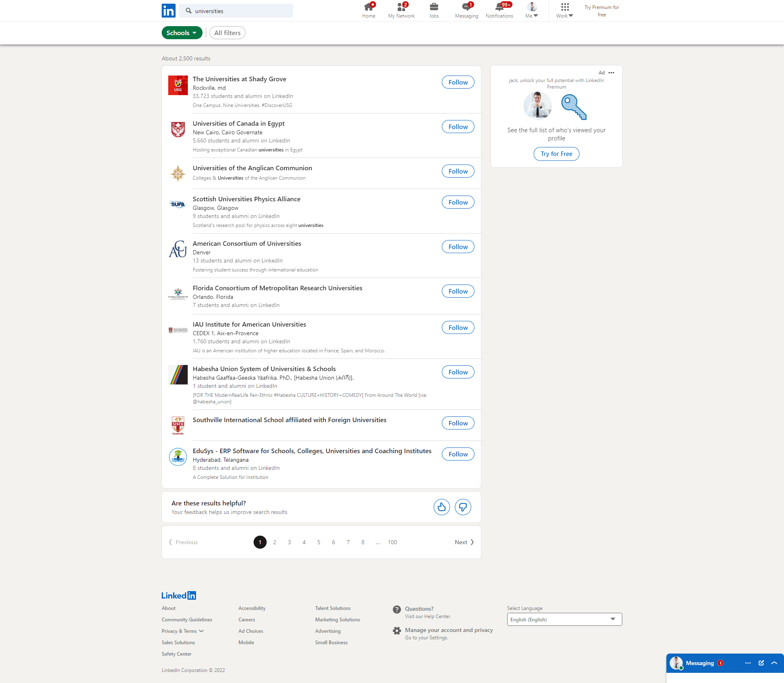Go to results page 8
This screenshot has width=784, height=683.
pyautogui.click(x=363, y=542)
